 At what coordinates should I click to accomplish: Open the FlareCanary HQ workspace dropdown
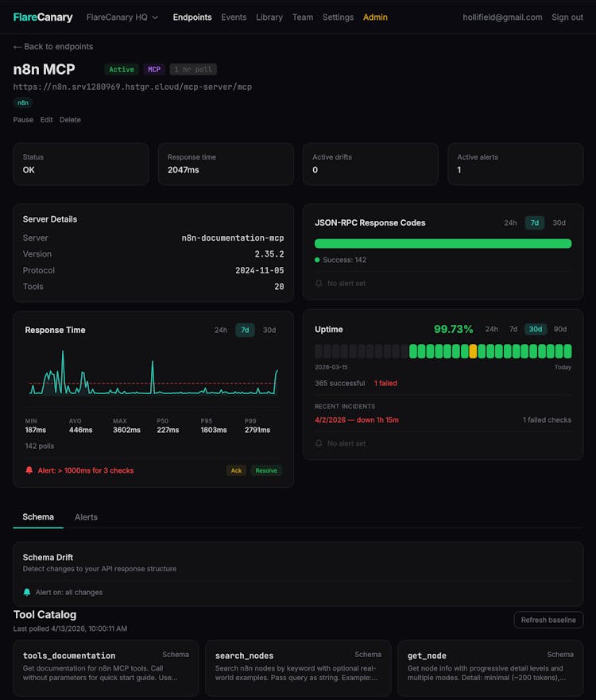click(122, 17)
